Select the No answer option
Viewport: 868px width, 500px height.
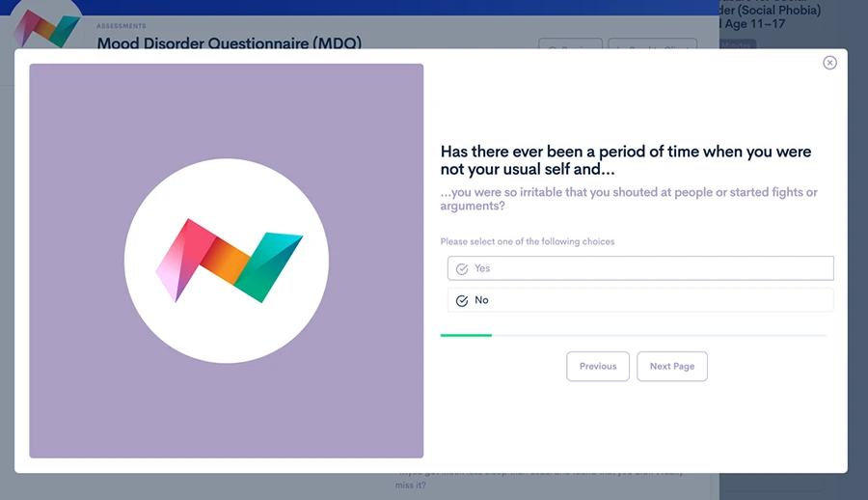640,300
